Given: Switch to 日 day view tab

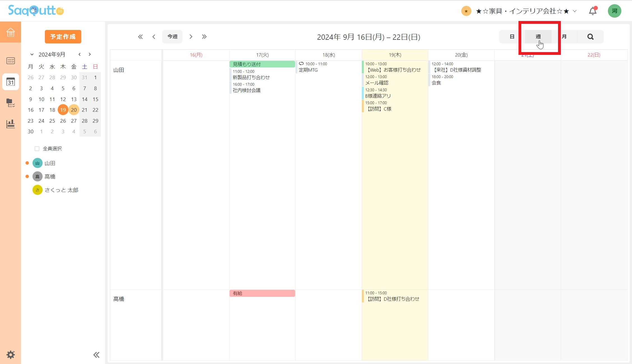Looking at the screenshot, I should [512, 37].
